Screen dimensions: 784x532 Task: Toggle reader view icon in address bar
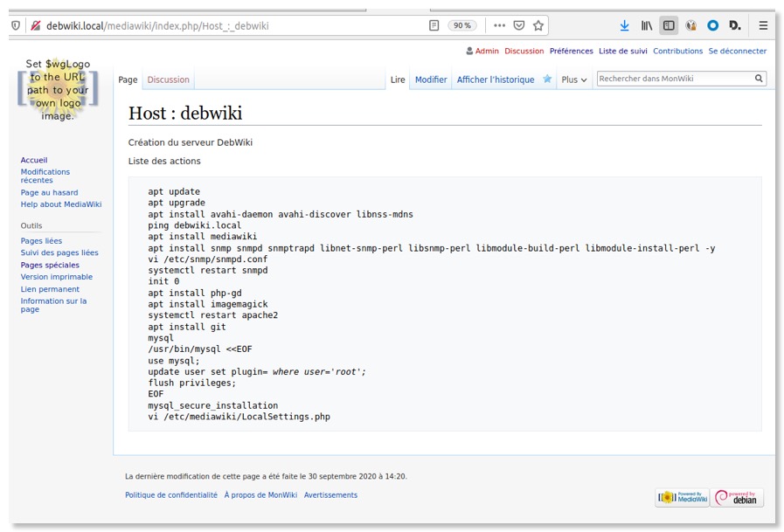coord(434,26)
